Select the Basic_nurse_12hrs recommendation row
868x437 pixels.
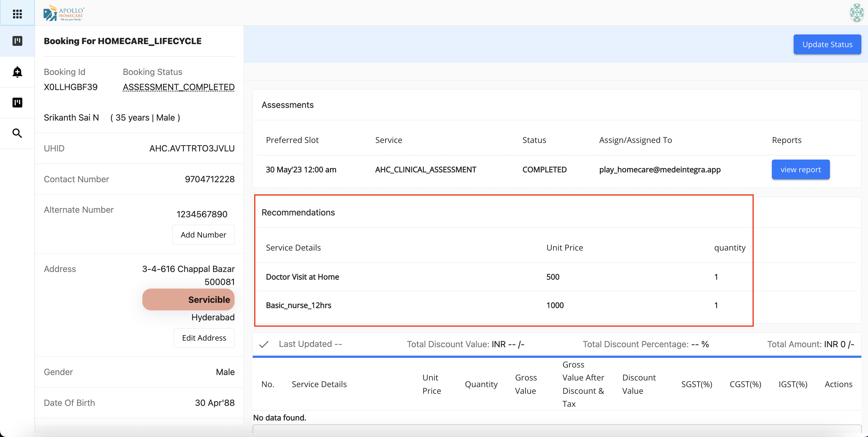[298, 305]
